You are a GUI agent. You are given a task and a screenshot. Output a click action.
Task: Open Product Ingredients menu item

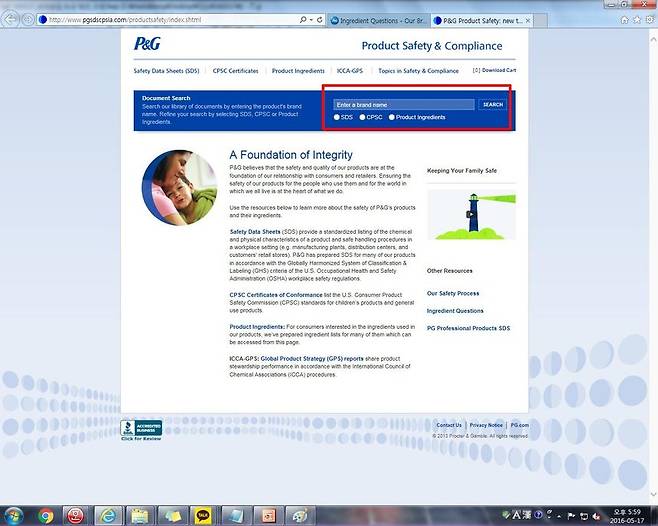(x=298, y=71)
